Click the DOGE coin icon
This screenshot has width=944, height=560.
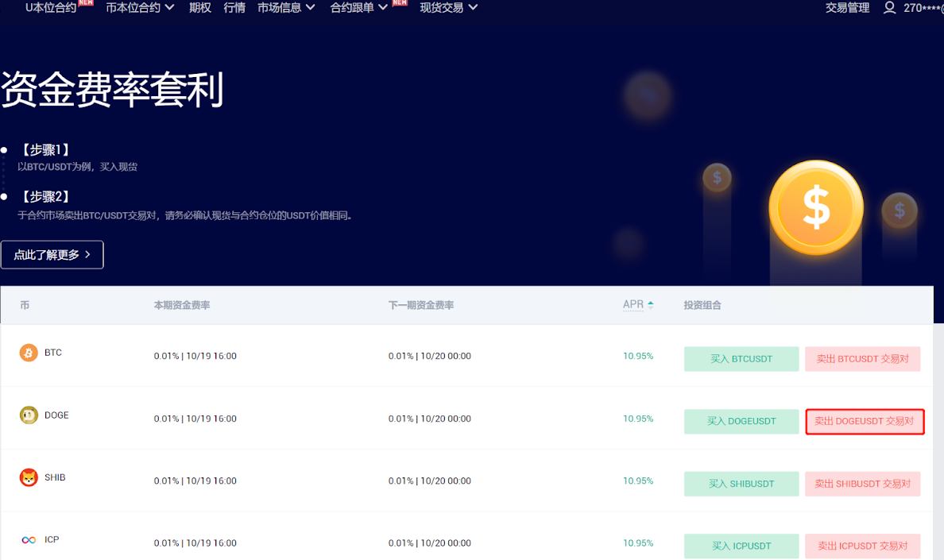click(29, 415)
